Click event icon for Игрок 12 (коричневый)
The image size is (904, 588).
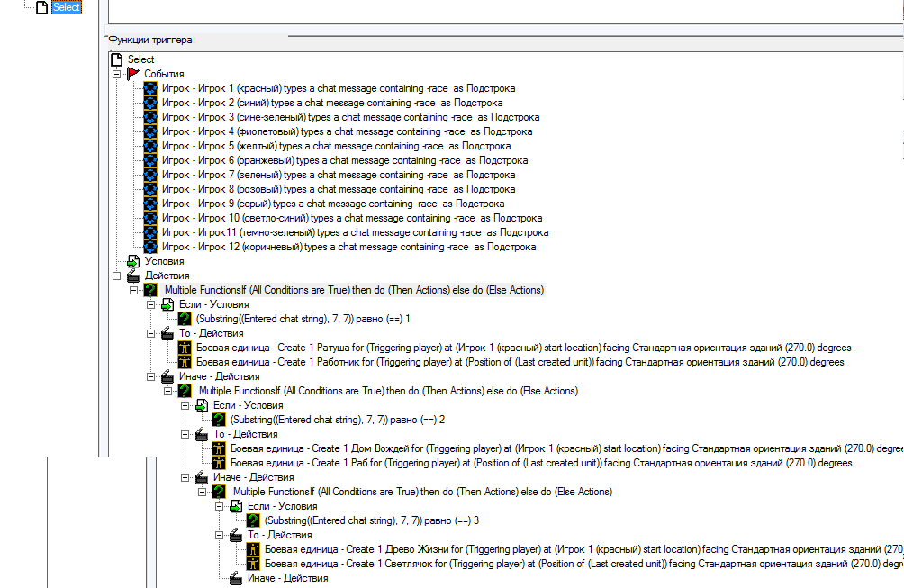[150, 247]
